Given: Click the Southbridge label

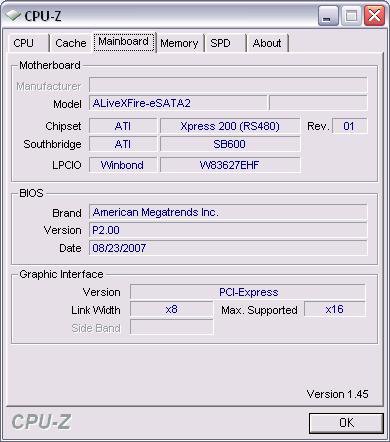Looking at the screenshot, I should tap(52, 144).
